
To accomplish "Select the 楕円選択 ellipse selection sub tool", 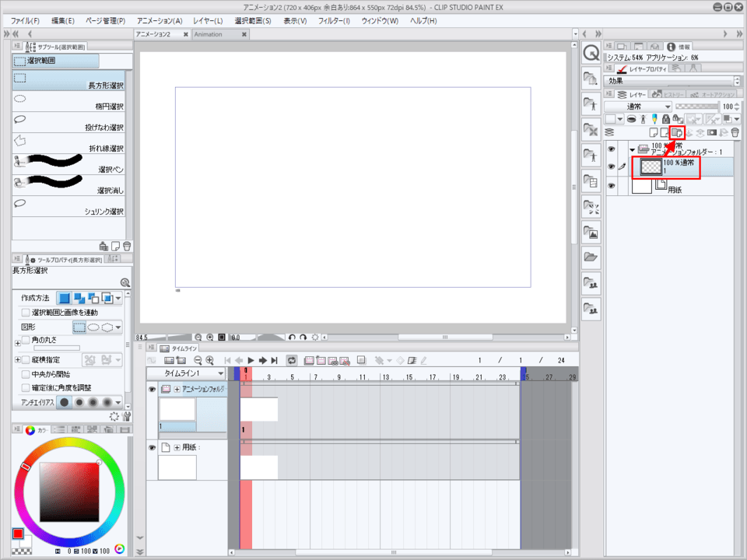I will (68, 101).
